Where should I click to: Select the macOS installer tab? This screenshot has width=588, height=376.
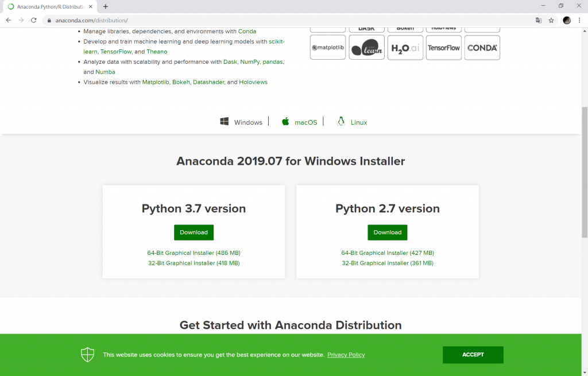(x=299, y=122)
